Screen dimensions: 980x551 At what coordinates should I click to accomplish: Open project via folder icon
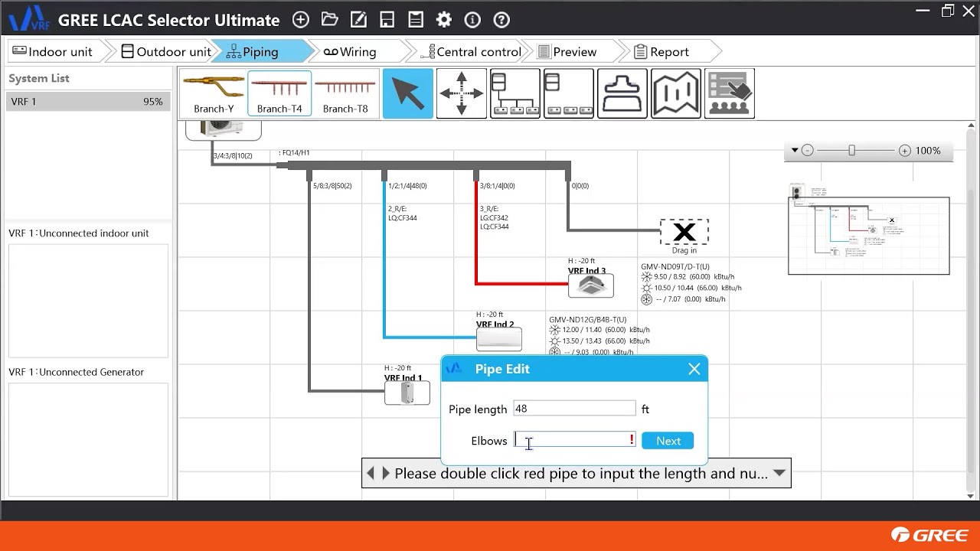click(330, 20)
